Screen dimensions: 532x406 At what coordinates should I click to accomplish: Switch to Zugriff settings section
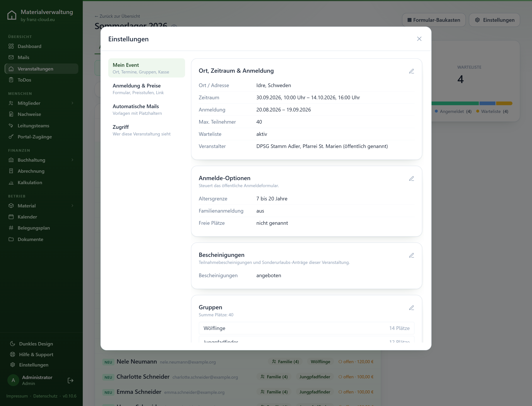click(147, 130)
